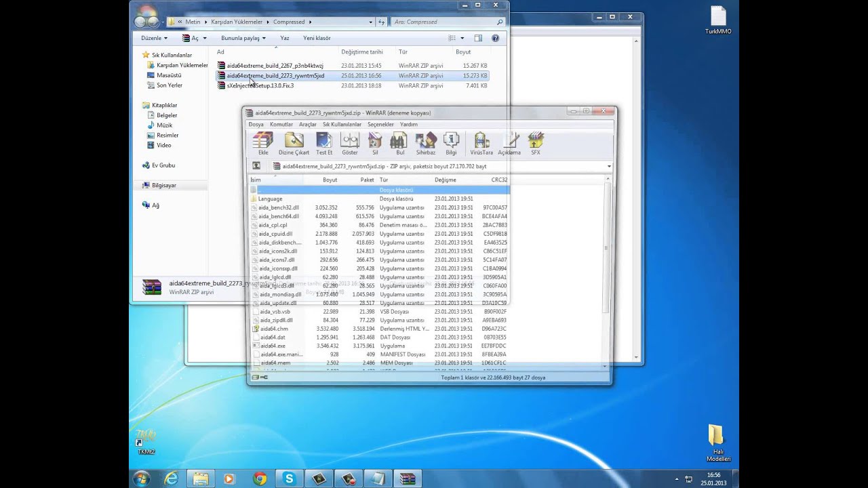Open the Araçlar menu in WinRAR
The width and height of the screenshot is (868, 488).
(x=308, y=124)
